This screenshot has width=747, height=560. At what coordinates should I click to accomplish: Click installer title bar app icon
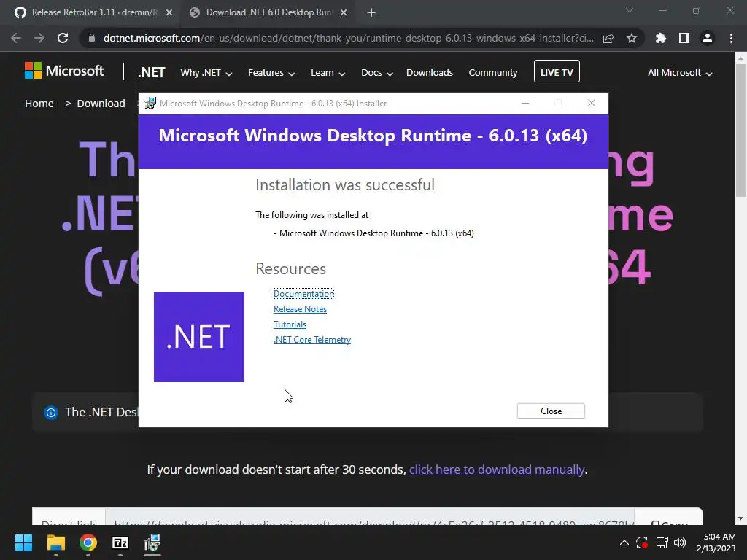pos(150,103)
